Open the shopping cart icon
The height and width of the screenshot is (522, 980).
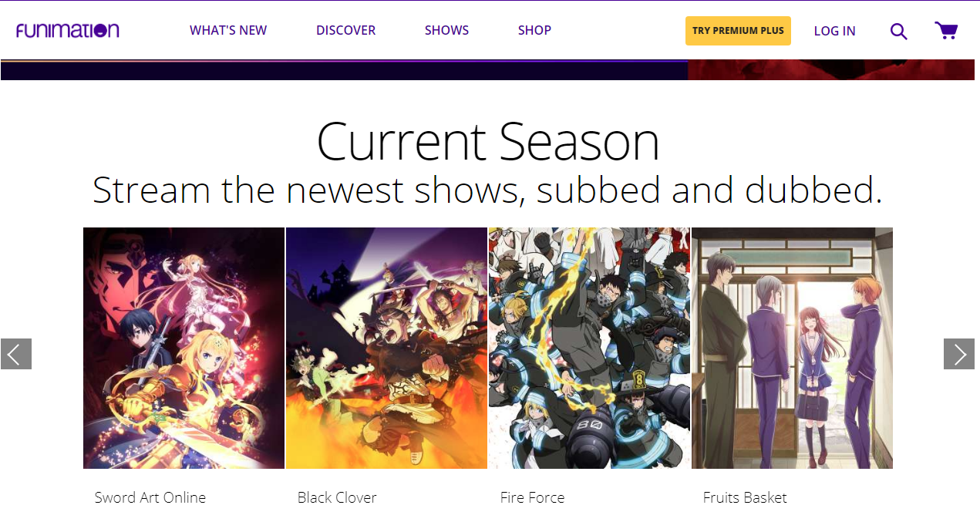point(946,31)
